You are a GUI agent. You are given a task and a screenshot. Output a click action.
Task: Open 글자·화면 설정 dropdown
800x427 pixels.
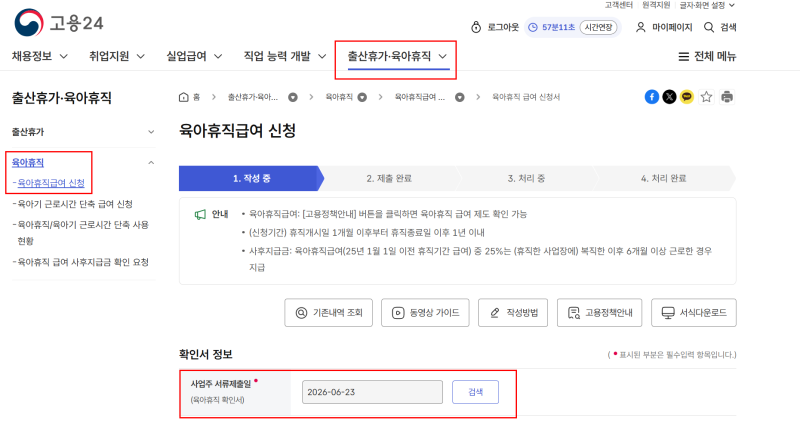click(x=707, y=5)
